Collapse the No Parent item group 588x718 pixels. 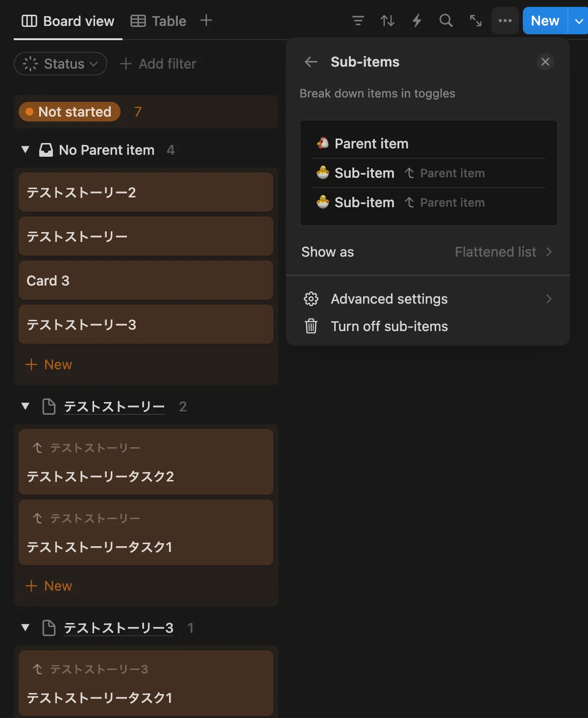(25, 150)
